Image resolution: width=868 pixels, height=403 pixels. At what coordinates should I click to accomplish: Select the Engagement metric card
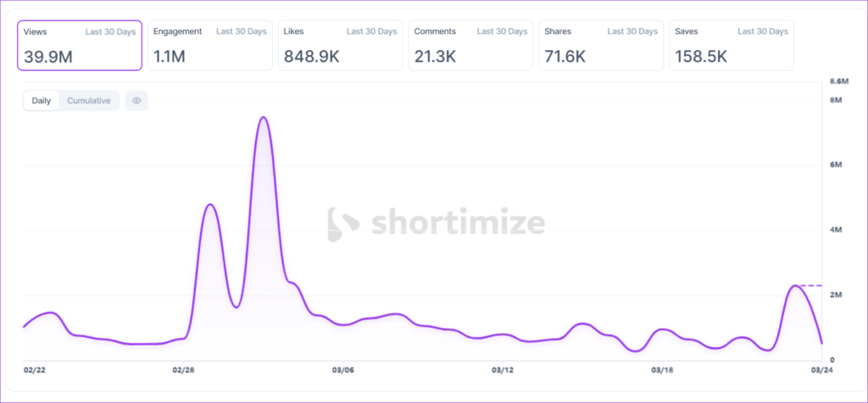[209, 45]
